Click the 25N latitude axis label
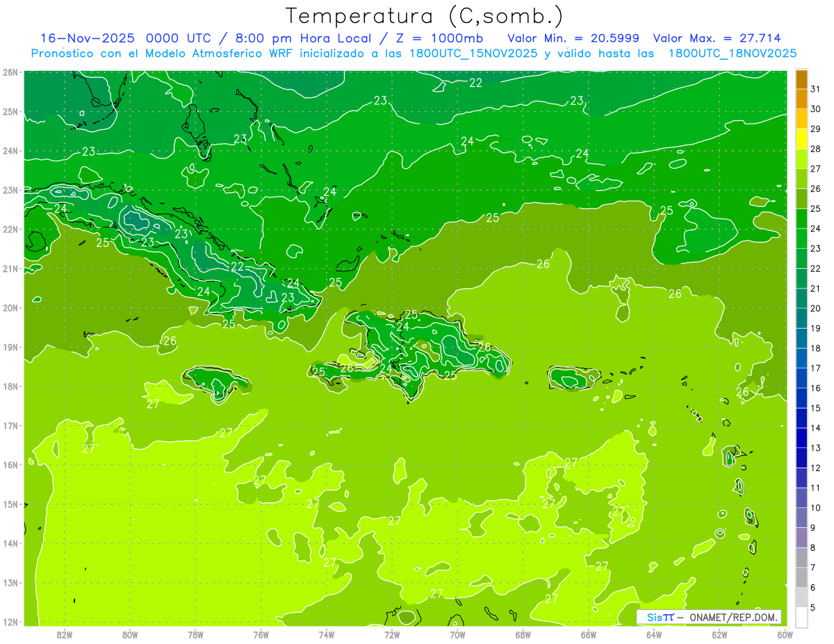Screen dimensions: 834x644 point(10,111)
